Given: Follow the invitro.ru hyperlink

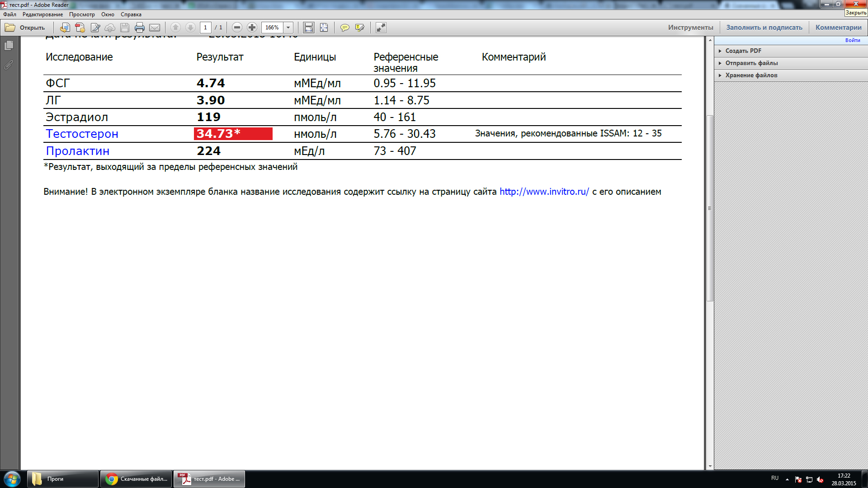Looking at the screenshot, I should (544, 192).
